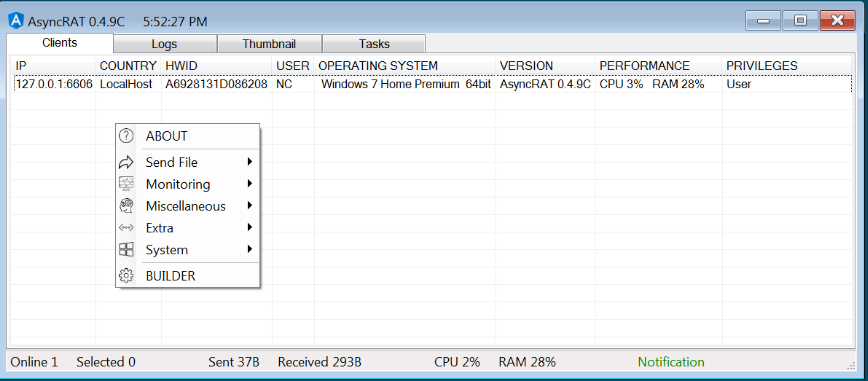Choose Monitoring in the context menu
This screenshot has width=868, height=381.
tap(187, 184)
